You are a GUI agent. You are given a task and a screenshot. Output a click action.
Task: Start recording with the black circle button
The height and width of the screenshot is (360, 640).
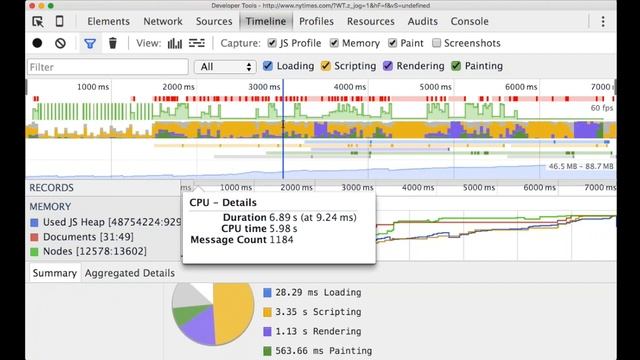coord(37,43)
